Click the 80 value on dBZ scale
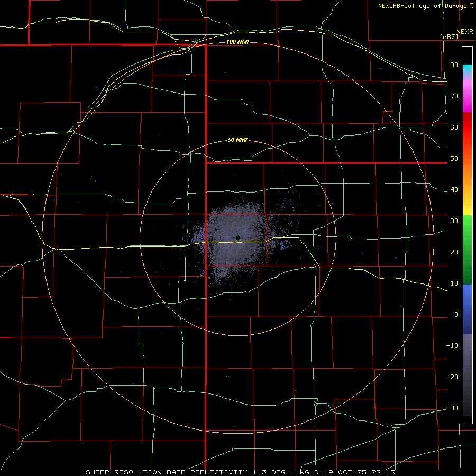Screen dimensions: 476x476 [454, 65]
